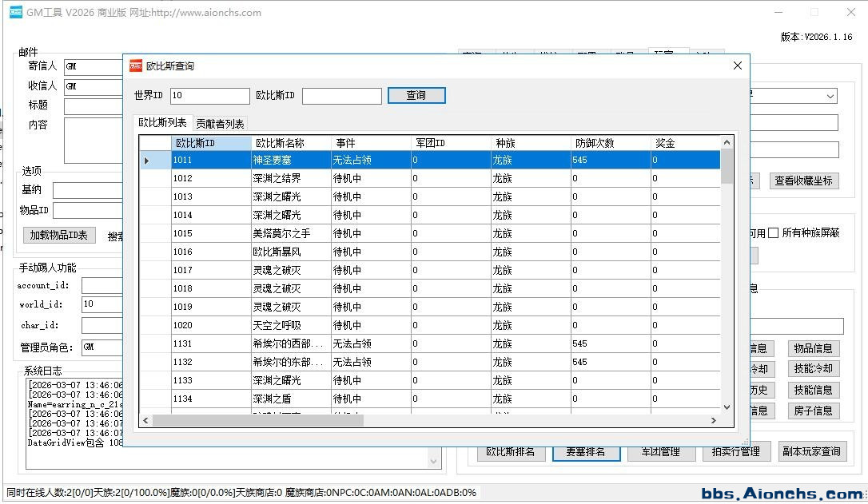Click the grid's vertical scrollbar up arrow
The image size is (868, 504).
tap(727, 143)
